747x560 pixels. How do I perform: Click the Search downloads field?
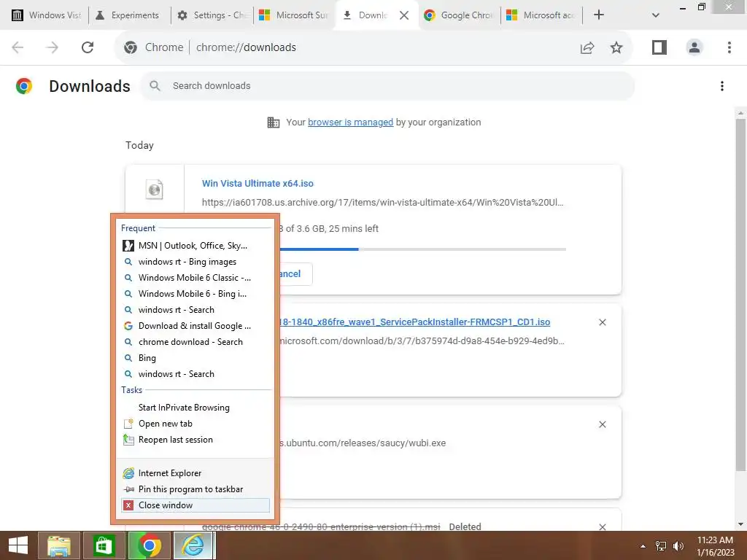pyautogui.click(x=387, y=86)
